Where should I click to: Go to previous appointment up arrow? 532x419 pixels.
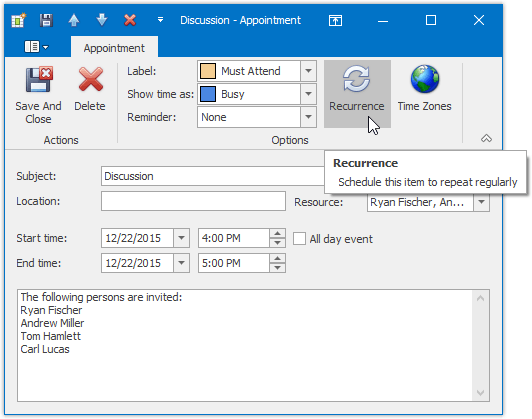click(x=74, y=20)
